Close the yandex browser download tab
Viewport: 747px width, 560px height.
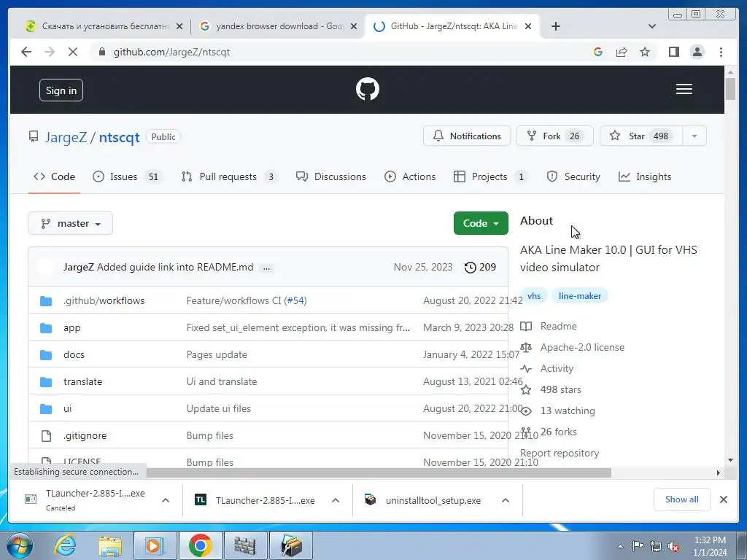click(354, 26)
